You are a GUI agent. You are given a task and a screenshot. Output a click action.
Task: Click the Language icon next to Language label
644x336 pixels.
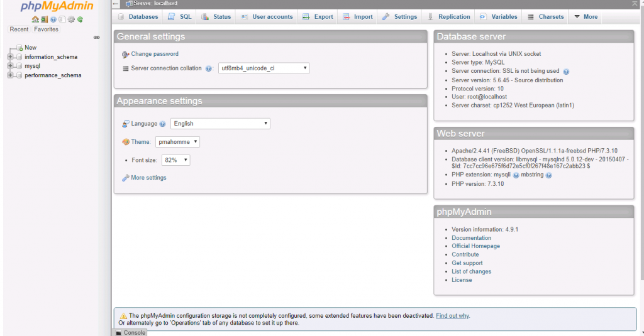coord(126,124)
